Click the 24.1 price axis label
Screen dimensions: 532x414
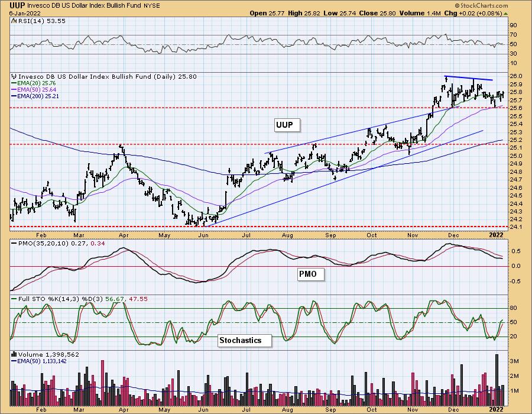(515, 227)
